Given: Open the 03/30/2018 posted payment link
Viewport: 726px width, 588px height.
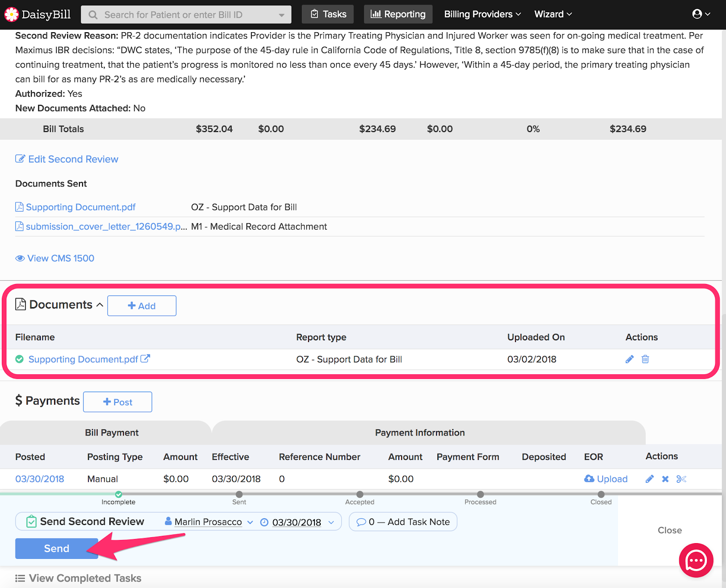Looking at the screenshot, I should (40, 479).
